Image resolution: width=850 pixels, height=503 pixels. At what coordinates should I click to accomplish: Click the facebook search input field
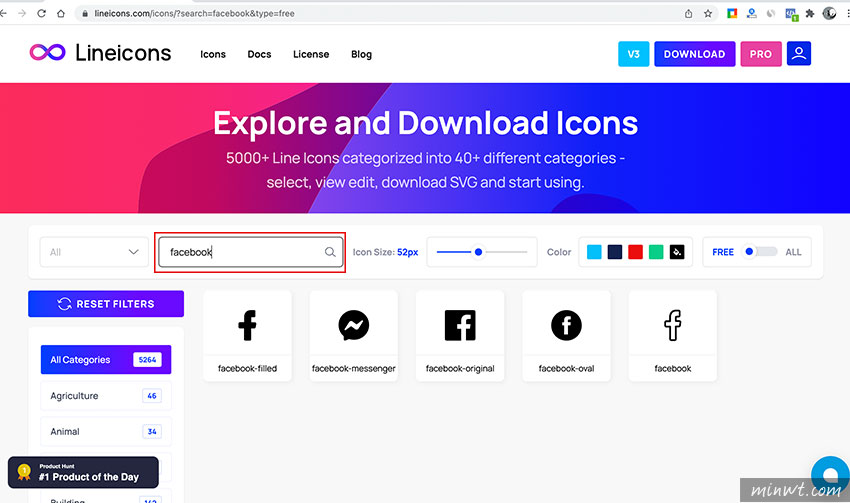point(250,252)
